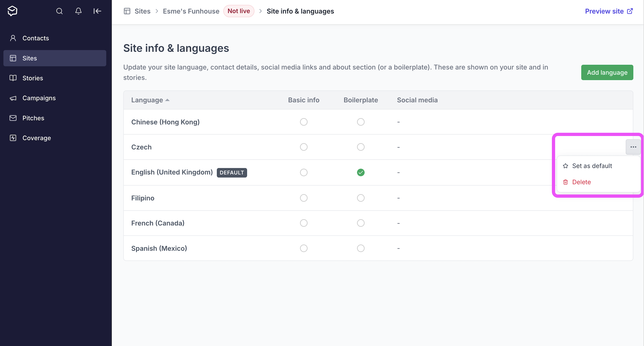The image size is (644, 346).
Task: Click the DEFAULT badge
Action: [232, 173]
